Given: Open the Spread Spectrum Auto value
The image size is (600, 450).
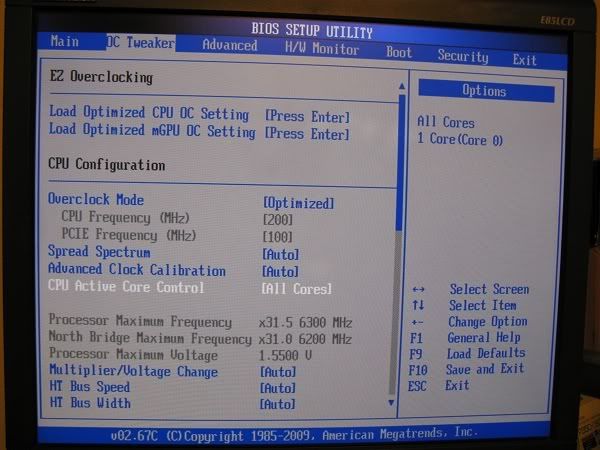Looking at the screenshot, I should 280,254.
